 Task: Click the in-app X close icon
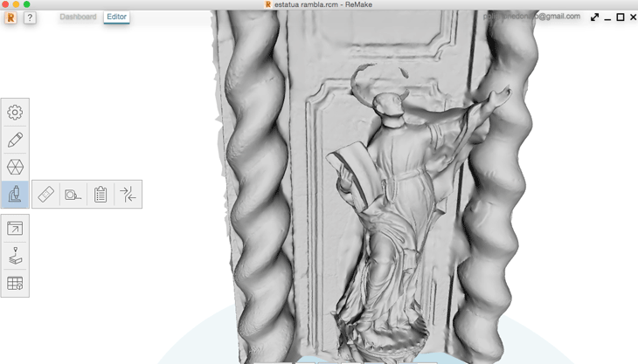click(633, 17)
